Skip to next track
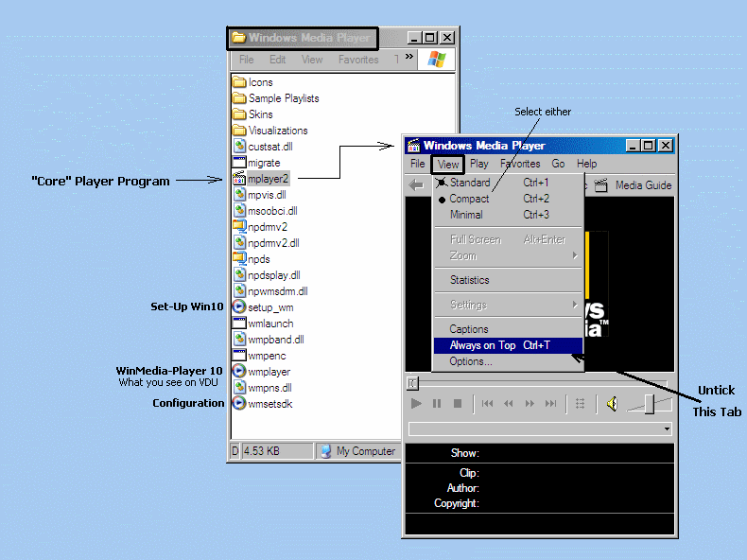Viewport: 747px width, 560px height. coord(550,404)
